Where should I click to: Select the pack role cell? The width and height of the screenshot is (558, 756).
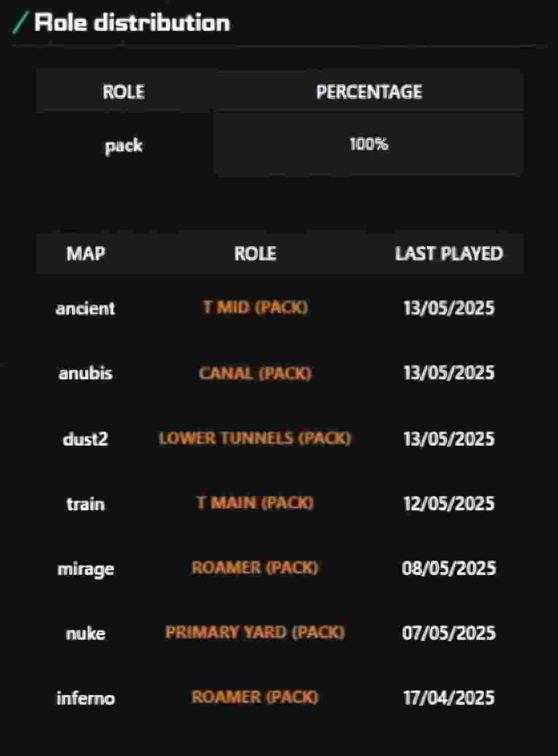124,146
